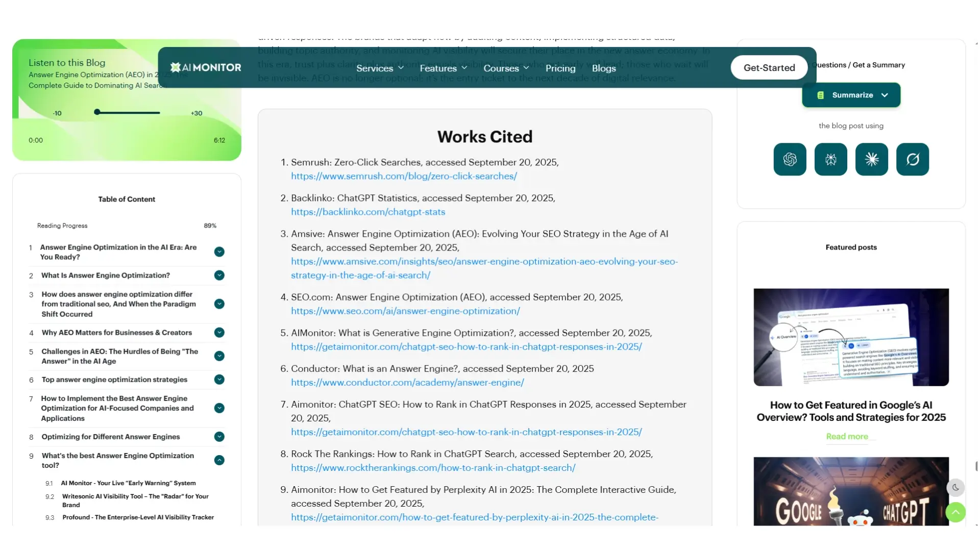Viewport: 980px width, 551px height.
Task: Click the Grok icon button
Action: tap(912, 159)
